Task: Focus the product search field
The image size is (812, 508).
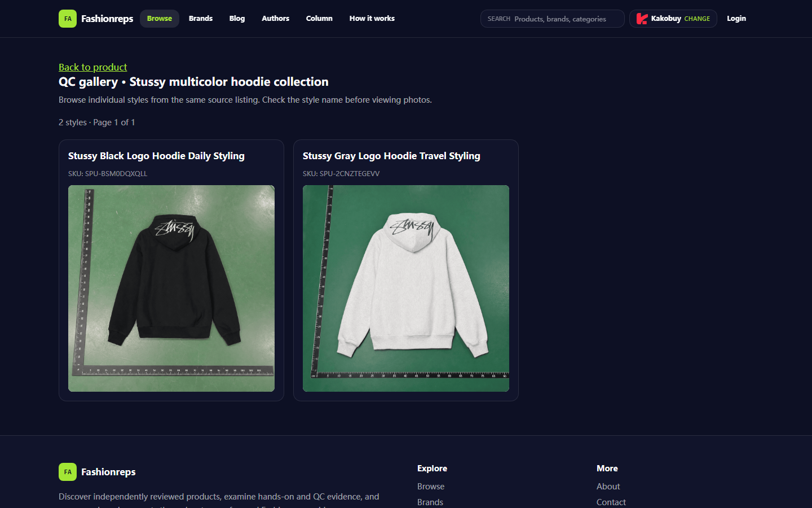Action: click(x=553, y=19)
